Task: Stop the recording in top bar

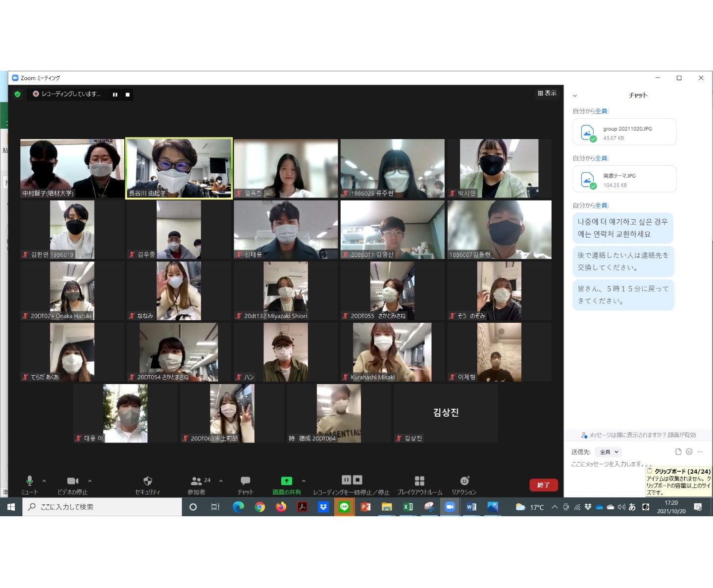Action: pyautogui.click(x=128, y=95)
